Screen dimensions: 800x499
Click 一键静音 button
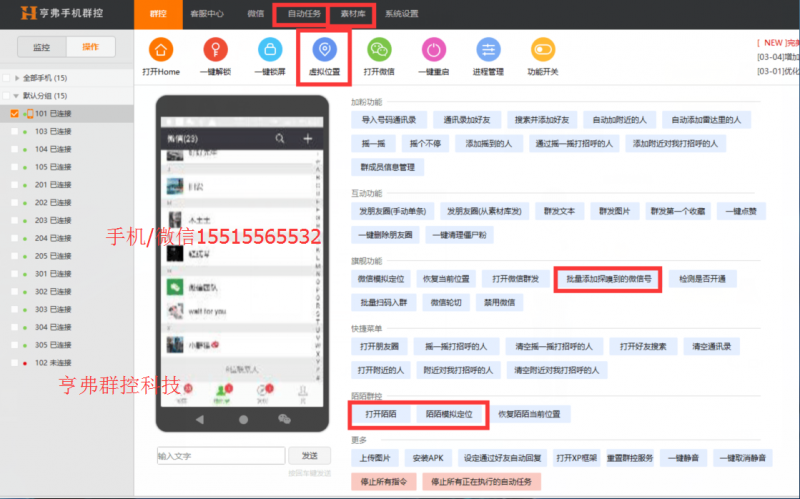pos(683,458)
